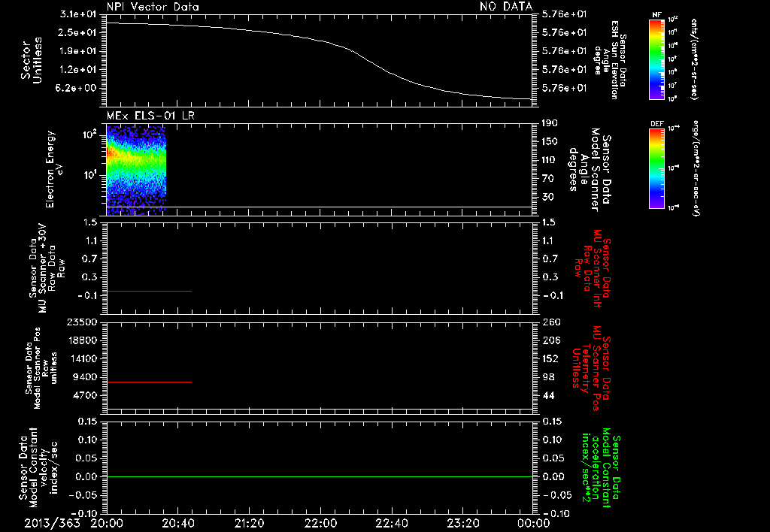Click the "22:40" time tick label

391,523
